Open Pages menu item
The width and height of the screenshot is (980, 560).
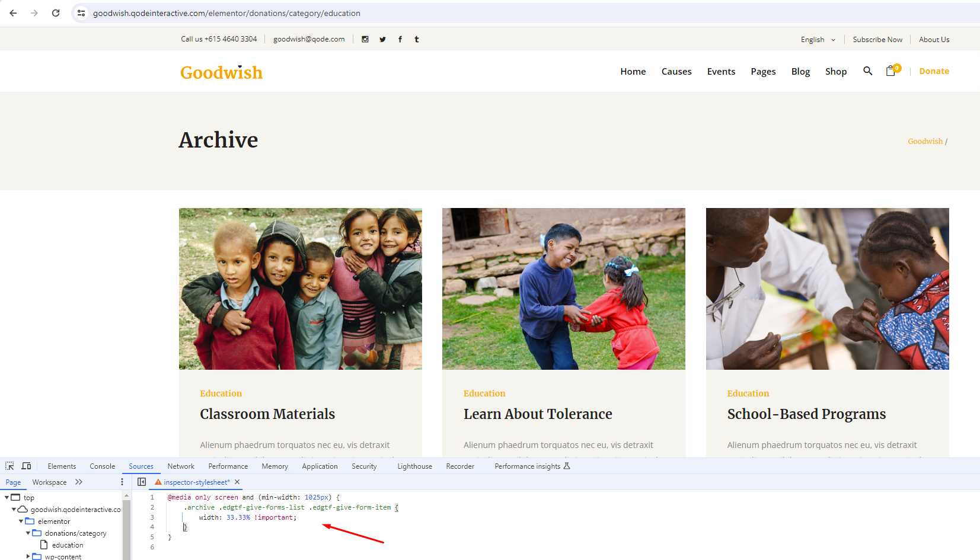(x=763, y=72)
